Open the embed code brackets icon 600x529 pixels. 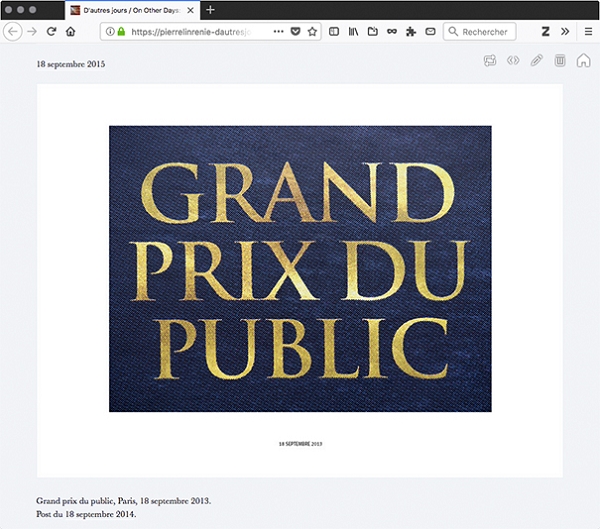pyautogui.click(x=513, y=61)
